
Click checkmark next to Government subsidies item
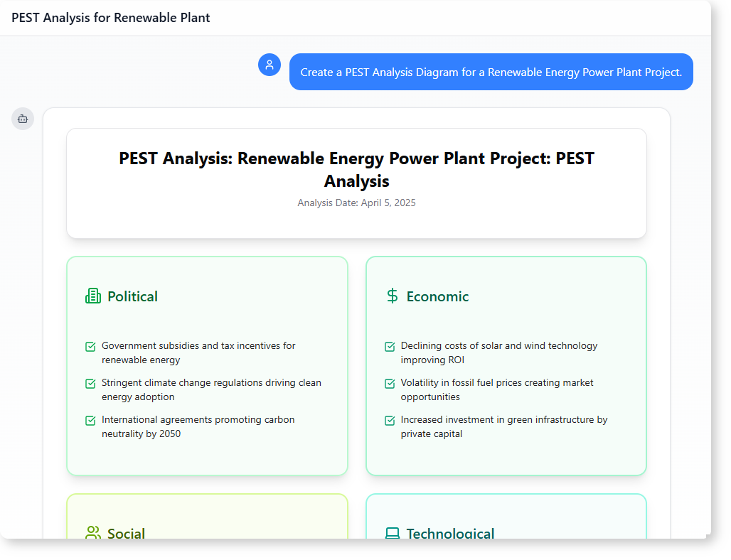point(90,347)
